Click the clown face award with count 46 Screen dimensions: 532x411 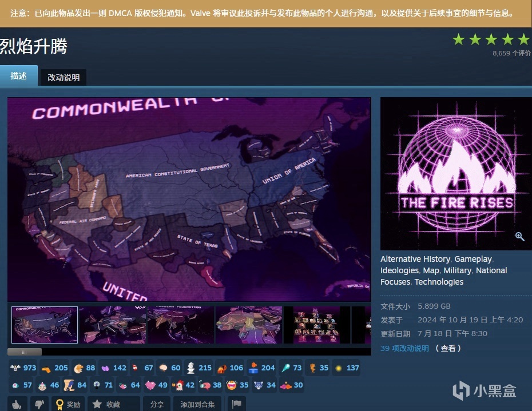coord(48,385)
